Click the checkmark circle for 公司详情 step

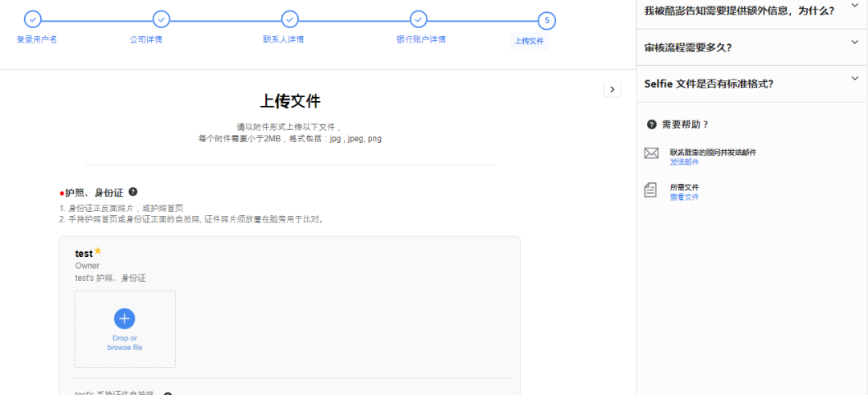coord(162,19)
